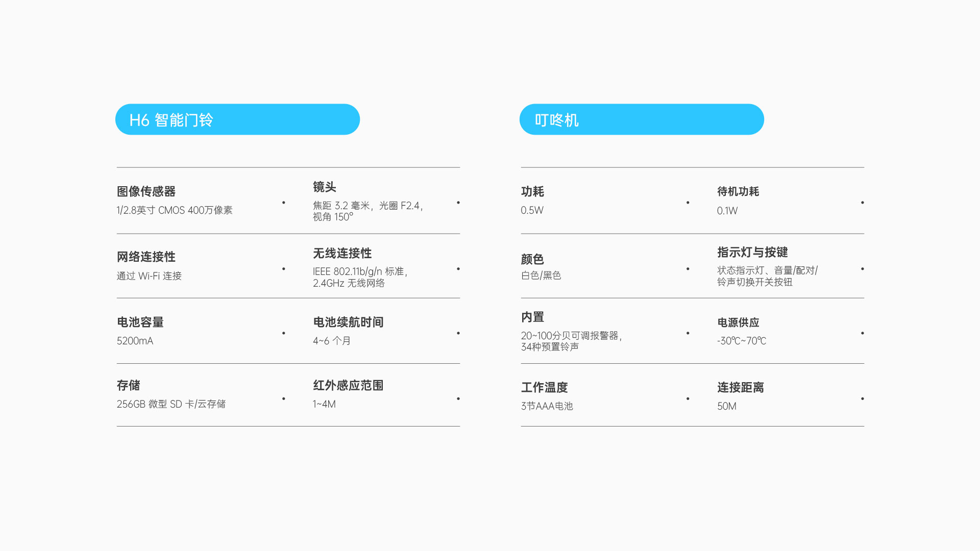
Task: Click the value 白色/黑色
Action: click(x=541, y=275)
